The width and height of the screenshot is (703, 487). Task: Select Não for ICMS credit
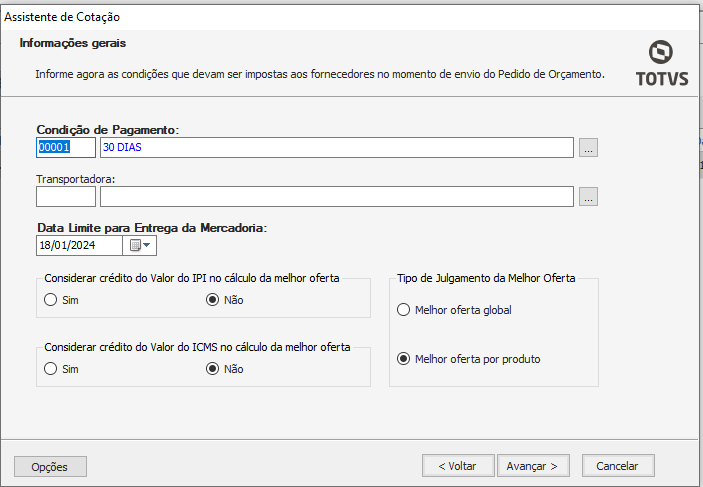click(x=212, y=368)
